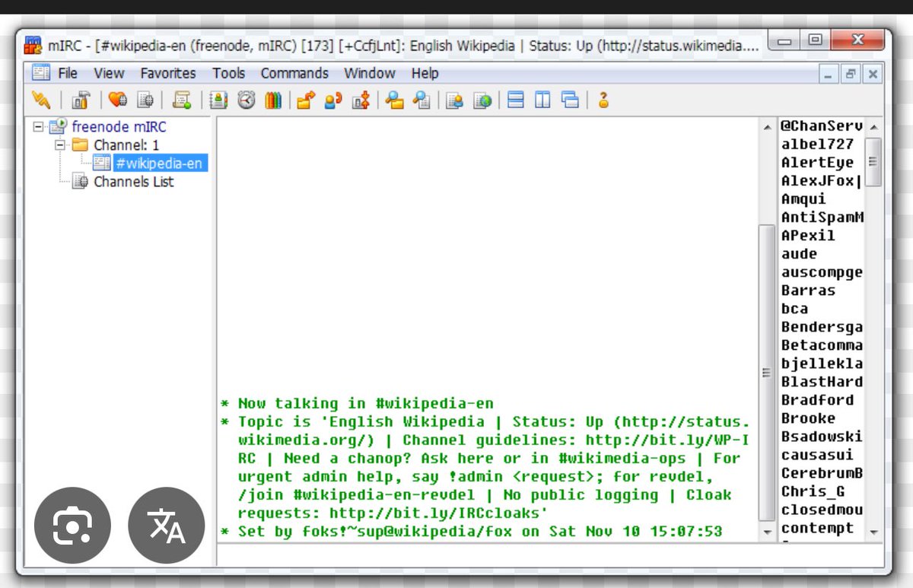The width and height of the screenshot is (913, 588).
Task: Open the Tools menu
Action: 228,74
